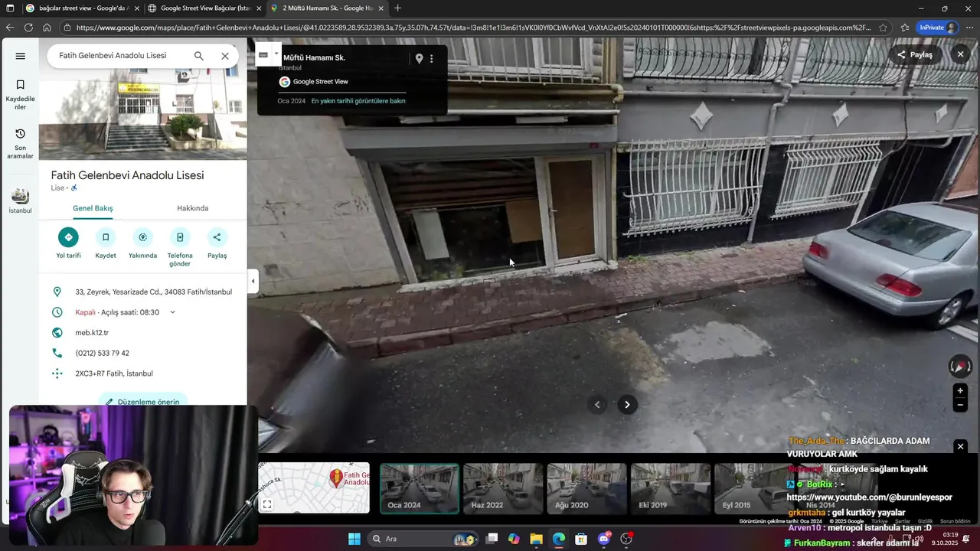Switch to the Genel Bakış tab
Image resolution: width=980 pixels, height=551 pixels.
click(93, 208)
